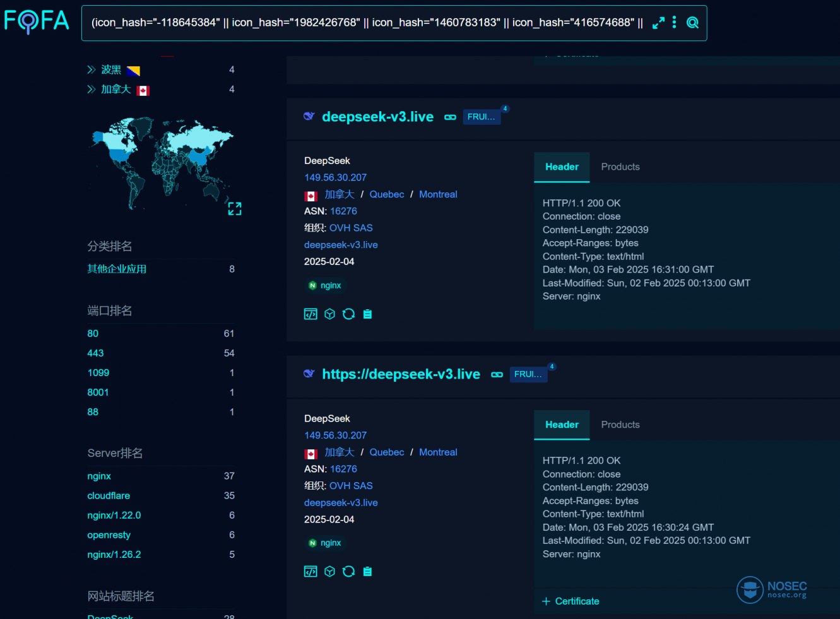Viewport: 840px width, 619px height.
Task: Select Header tab in first result
Action: click(562, 167)
